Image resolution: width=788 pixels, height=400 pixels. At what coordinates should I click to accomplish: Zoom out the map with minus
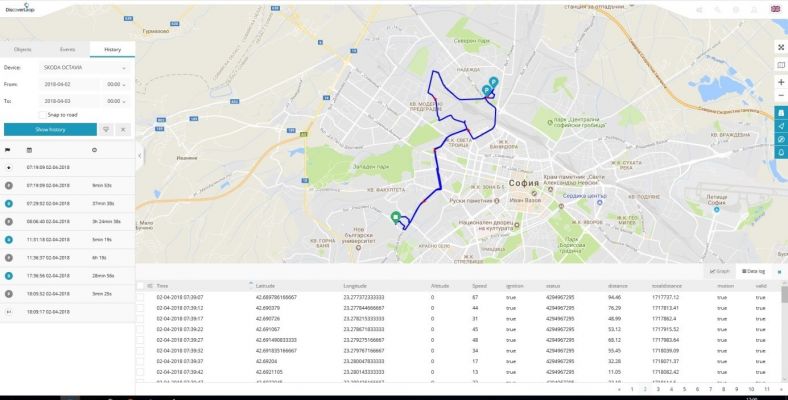(x=781, y=95)
